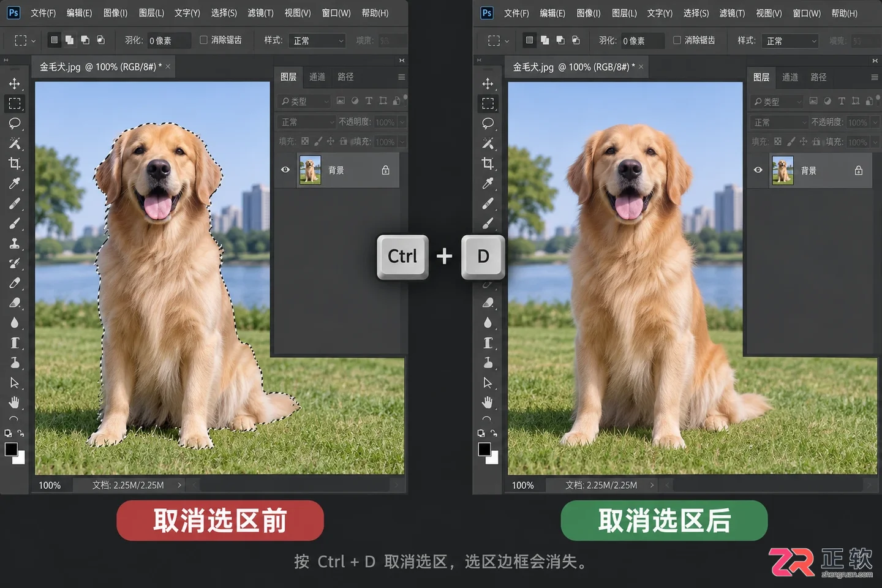Select the Clone Stamp tool in 取消选区前 window

coord(15,243)
